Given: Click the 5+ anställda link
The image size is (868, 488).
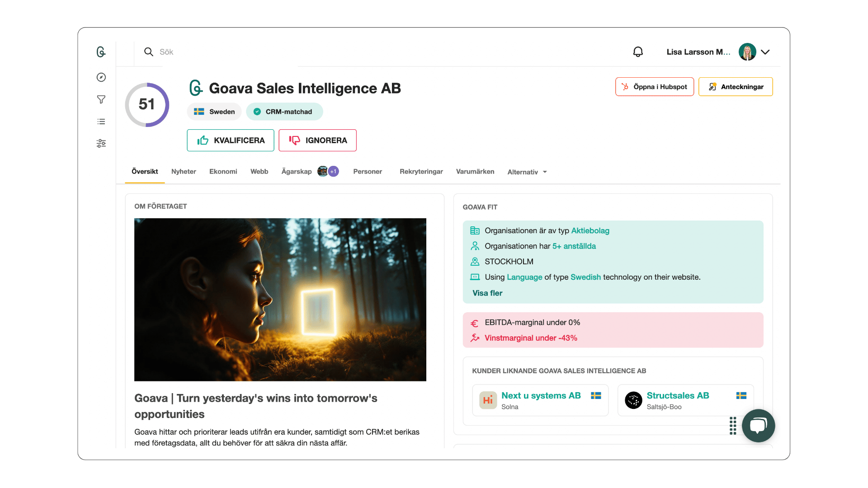Looking at the screenshot, I should pyautogui.click(x=574, y=246).
